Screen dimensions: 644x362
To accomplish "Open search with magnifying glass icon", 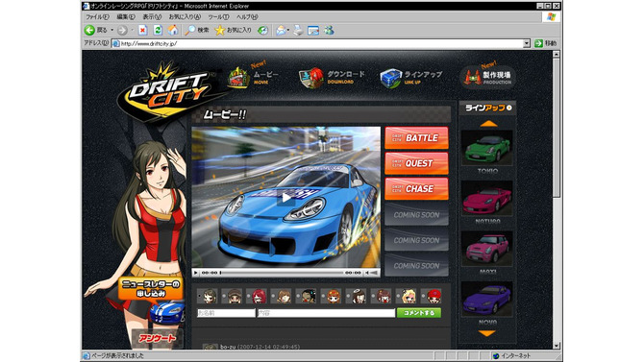I will (x=189, y=30).
